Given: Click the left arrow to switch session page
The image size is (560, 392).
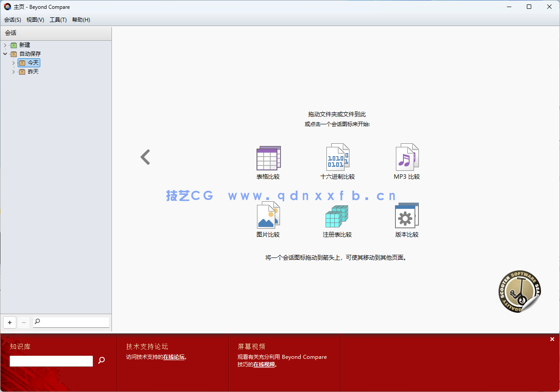Looking at the screenshot, I should point(145,157).
